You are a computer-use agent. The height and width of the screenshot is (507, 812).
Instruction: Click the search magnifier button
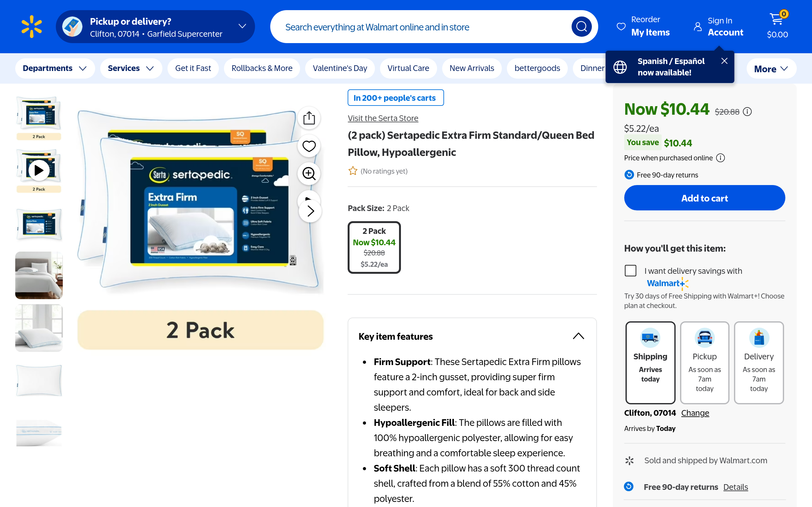click(x=581, y=27)
